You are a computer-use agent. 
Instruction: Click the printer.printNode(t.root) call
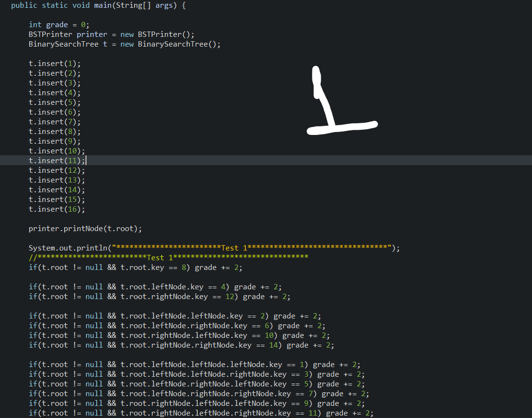point(85,228)
